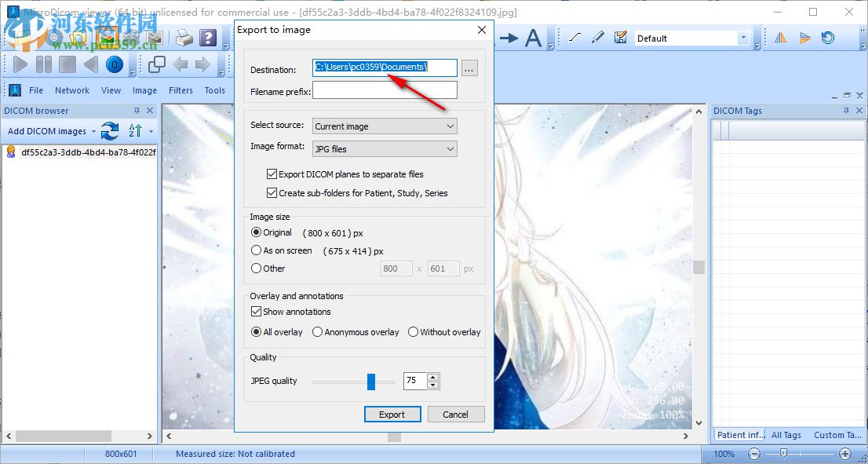Click the window level curve icon

click(575, 38)
